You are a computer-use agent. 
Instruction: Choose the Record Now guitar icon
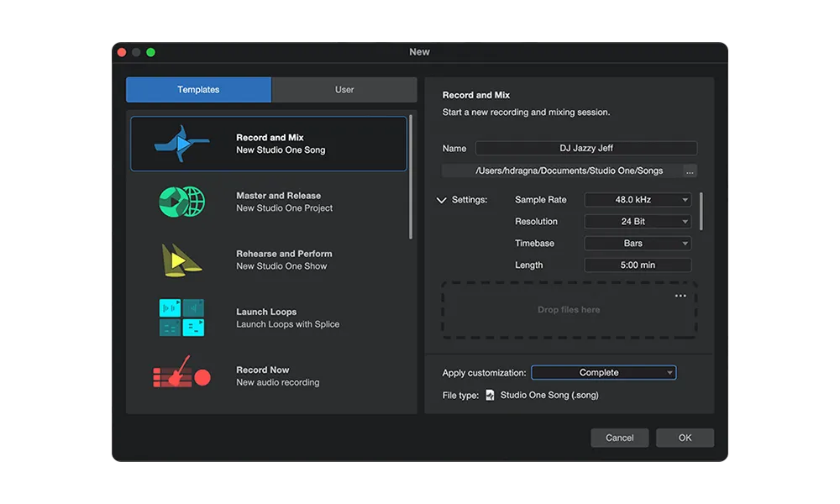click(181, 372)
